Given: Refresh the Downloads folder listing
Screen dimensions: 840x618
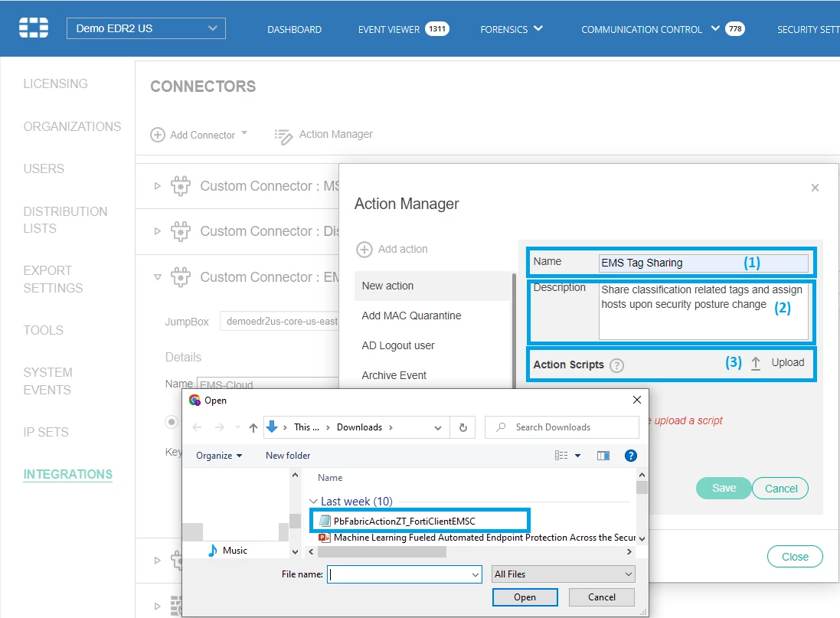Looking at the screenshot, I should pyautogui.click(x=462, y=428).
